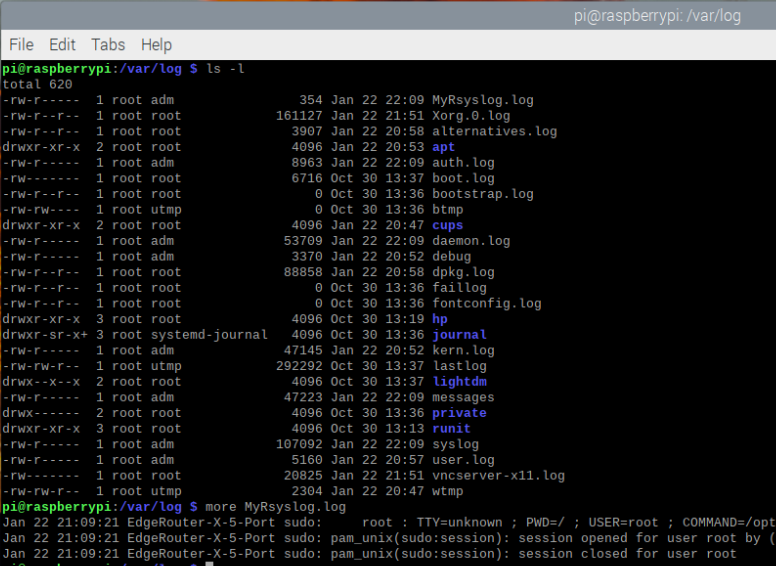Click the window title pi@raspberrypi: /var/log
776x566 pixels.
[657, 16]
